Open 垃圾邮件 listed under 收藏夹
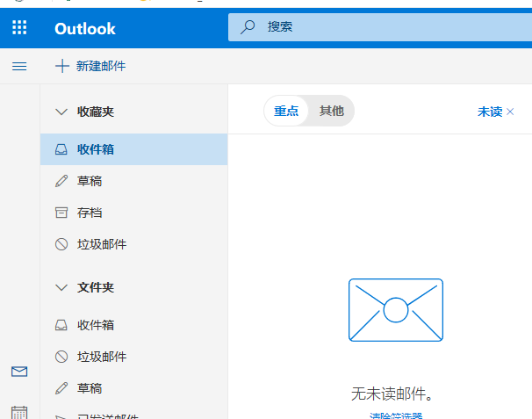This screenshot has height=419, width=532. tap(101, 244)
